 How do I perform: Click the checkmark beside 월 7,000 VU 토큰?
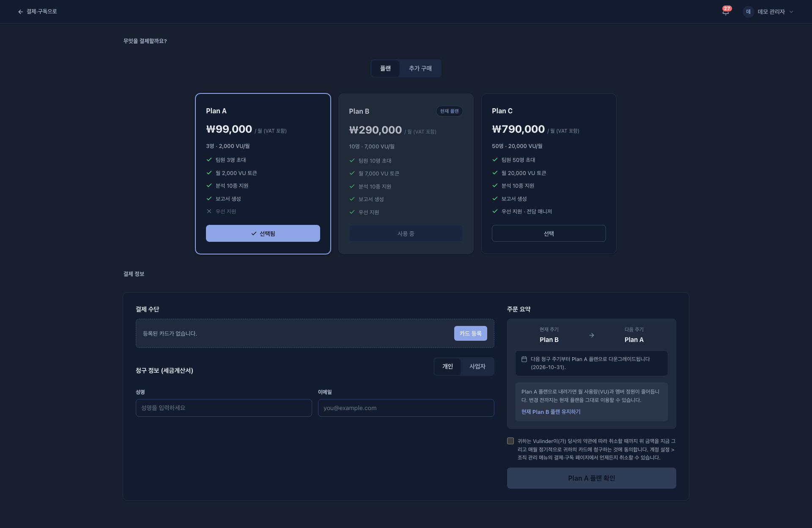coord(352,173)
